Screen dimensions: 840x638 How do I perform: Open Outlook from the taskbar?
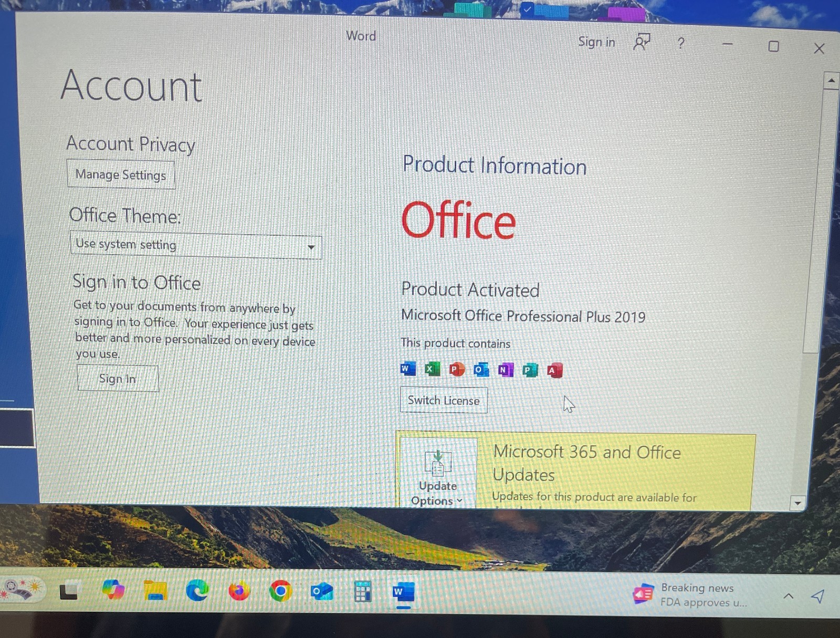pos(322,592)
